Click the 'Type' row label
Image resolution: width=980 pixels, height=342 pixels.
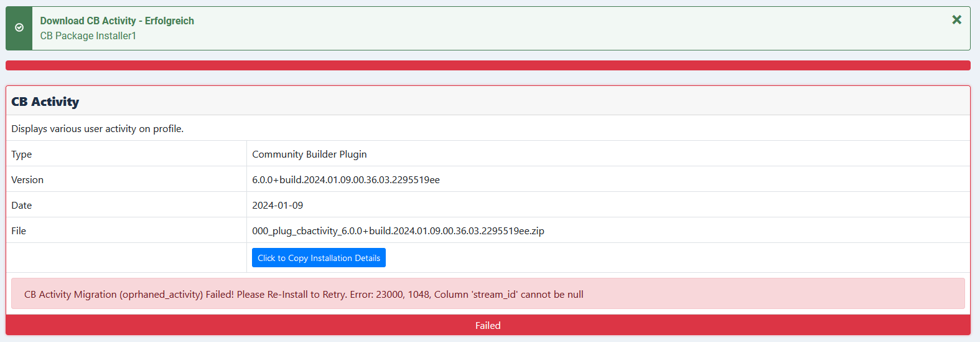pos(22,154)
